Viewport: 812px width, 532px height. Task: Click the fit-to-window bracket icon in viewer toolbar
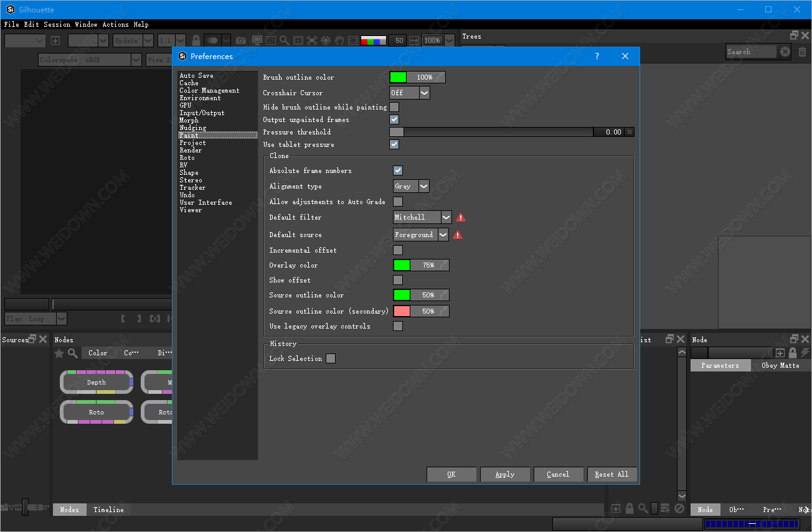[x=311, y=40]
